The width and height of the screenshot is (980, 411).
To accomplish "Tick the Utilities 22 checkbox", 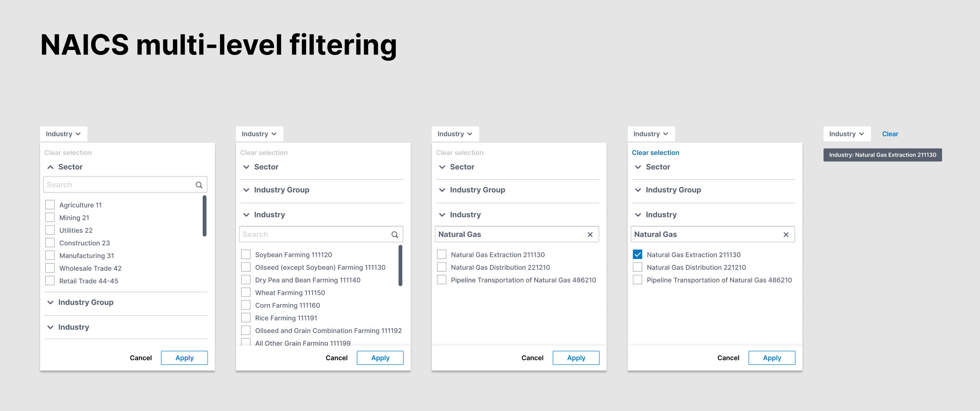I will [x=50, y=230].
